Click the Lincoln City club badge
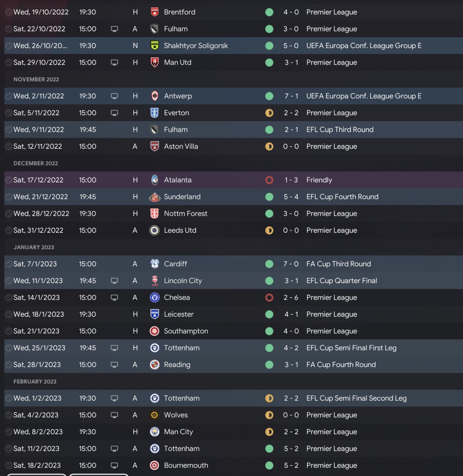This screenshot has width=463, height=476. [x=154, y=281]
